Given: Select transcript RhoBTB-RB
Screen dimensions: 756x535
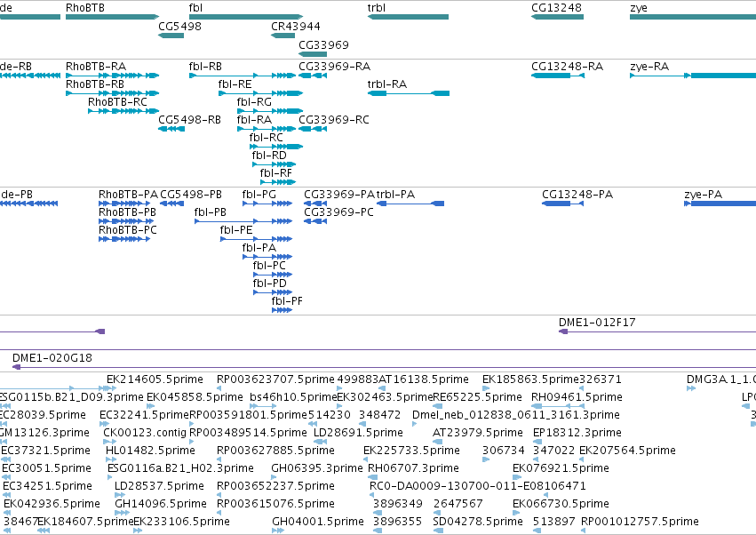Looking at the screenshot, I should [112, 93].
